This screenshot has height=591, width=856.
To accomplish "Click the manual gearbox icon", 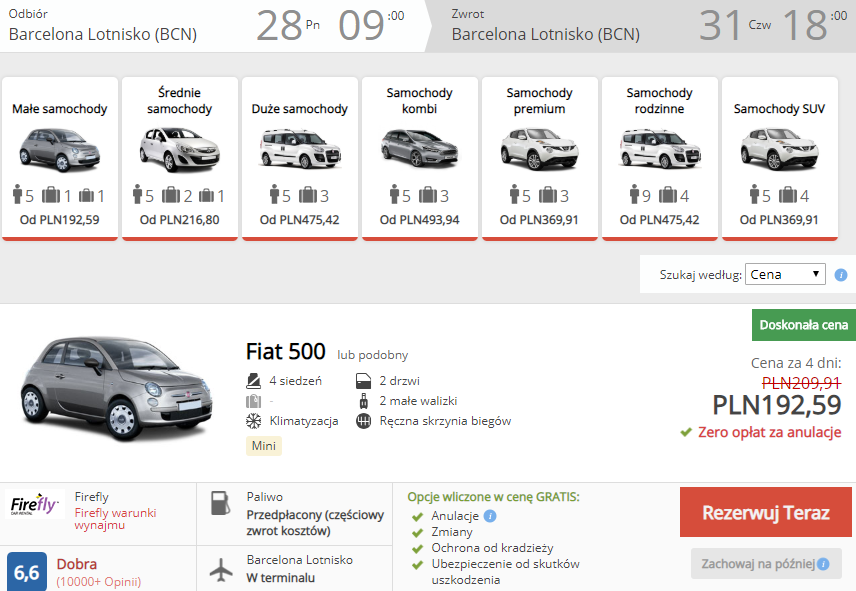I will pos(364,421).
